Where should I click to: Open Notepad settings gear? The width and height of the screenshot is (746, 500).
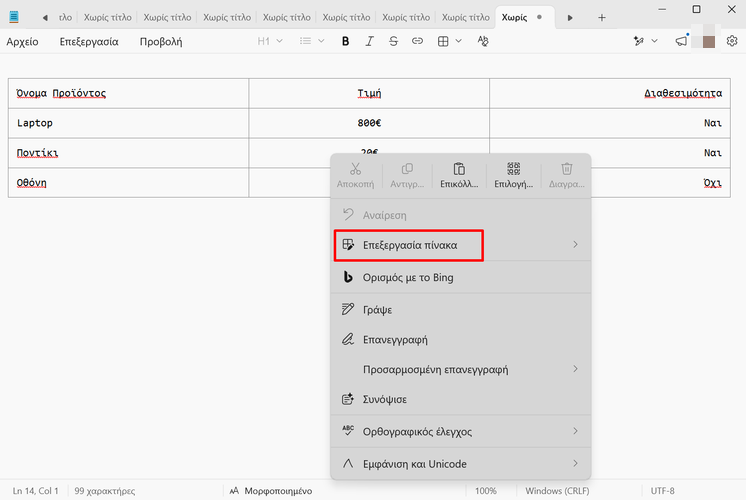pos(732,41)
